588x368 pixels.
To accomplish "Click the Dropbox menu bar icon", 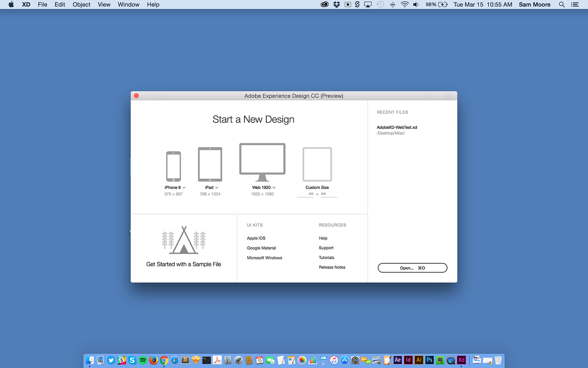I will 336,4.
